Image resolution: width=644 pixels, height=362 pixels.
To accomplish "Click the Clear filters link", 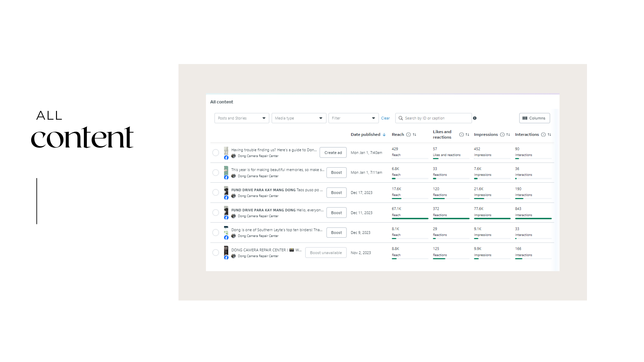I will pyautogui.click(x=385, y=118).
